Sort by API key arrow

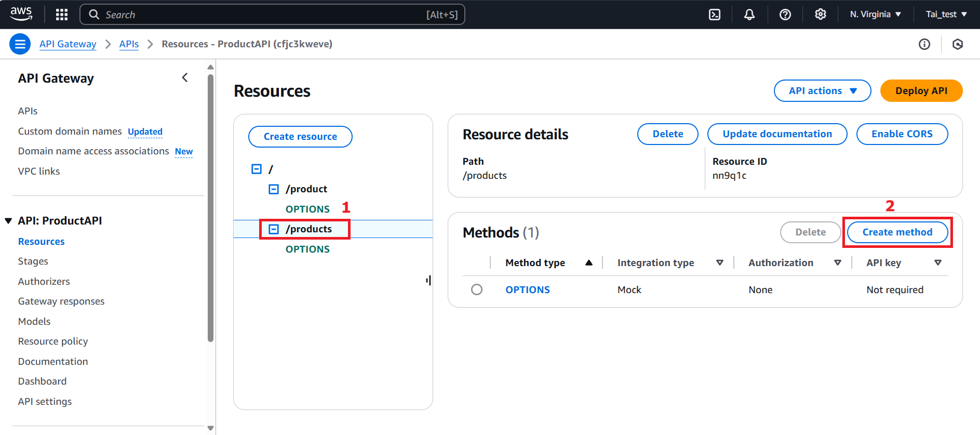click(938, 263)
